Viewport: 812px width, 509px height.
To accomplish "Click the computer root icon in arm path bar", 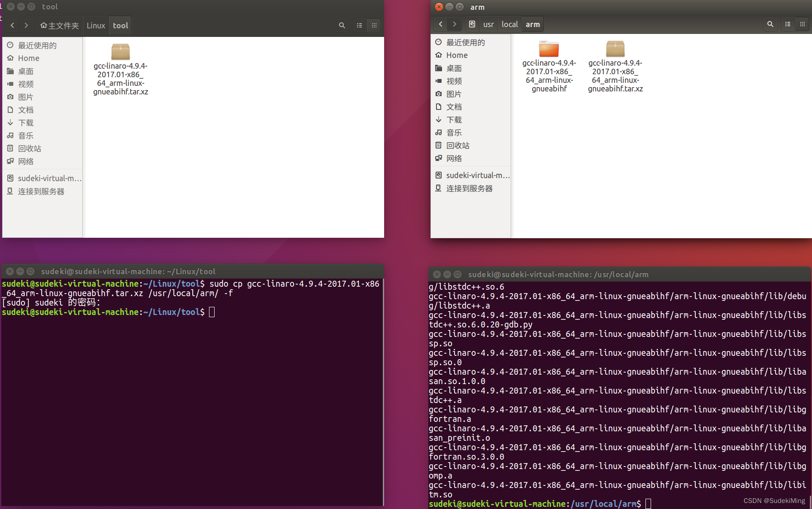I will click(x=472, y=24).
